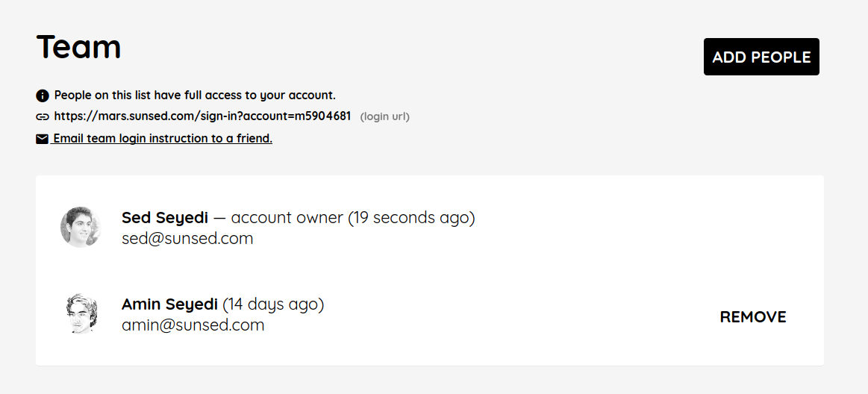Click the mars.sunsed.com sign-in URL
The height and width of the screenshot is (394, 868).
tap(202, 116)
